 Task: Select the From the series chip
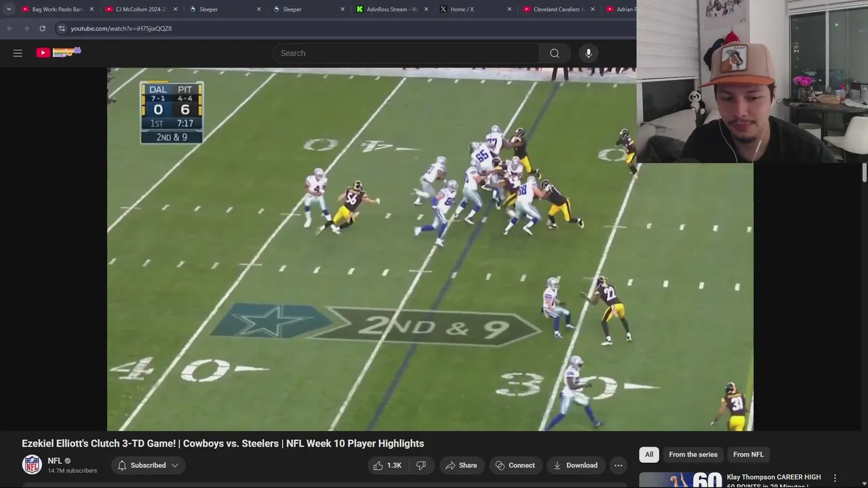click(693, 455)
